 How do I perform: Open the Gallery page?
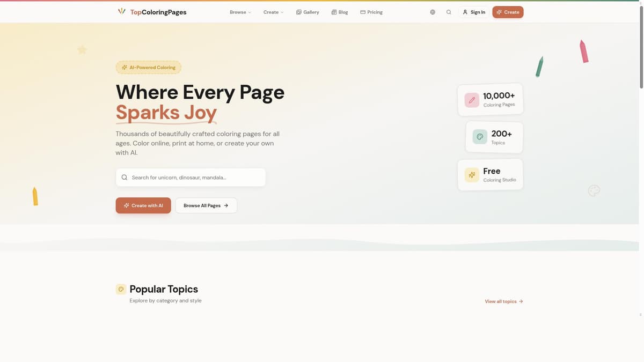pyautogui.click(x=308, y=12)
